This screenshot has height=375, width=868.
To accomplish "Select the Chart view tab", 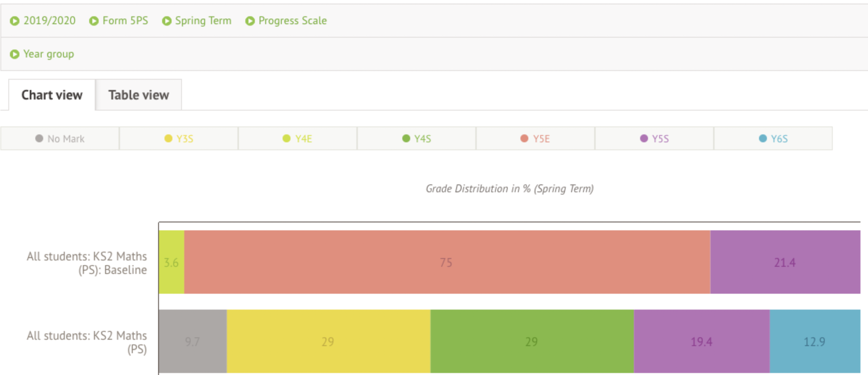I will click(52, 95).
